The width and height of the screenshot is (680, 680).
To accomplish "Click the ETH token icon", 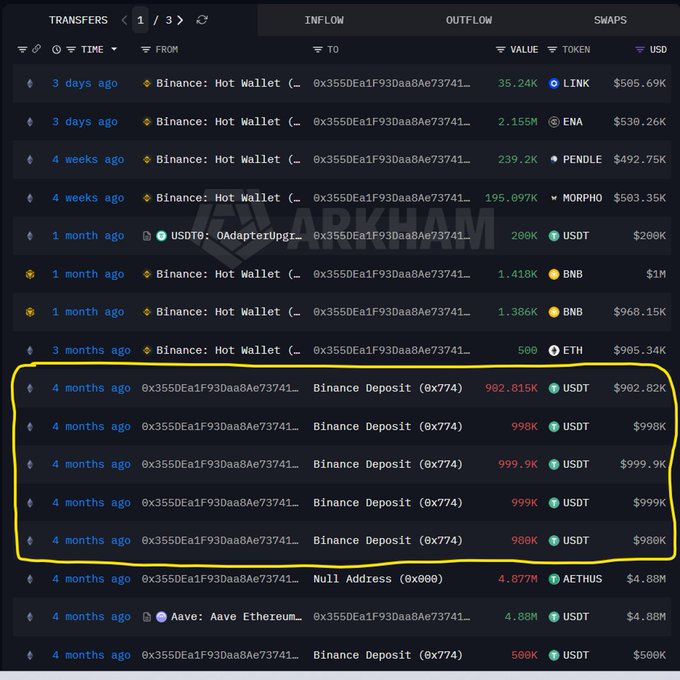I will pos(554,350).
